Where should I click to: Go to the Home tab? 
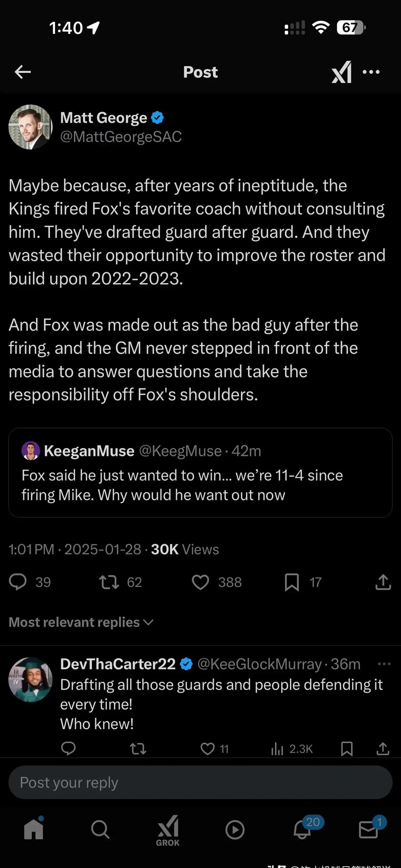34,830
